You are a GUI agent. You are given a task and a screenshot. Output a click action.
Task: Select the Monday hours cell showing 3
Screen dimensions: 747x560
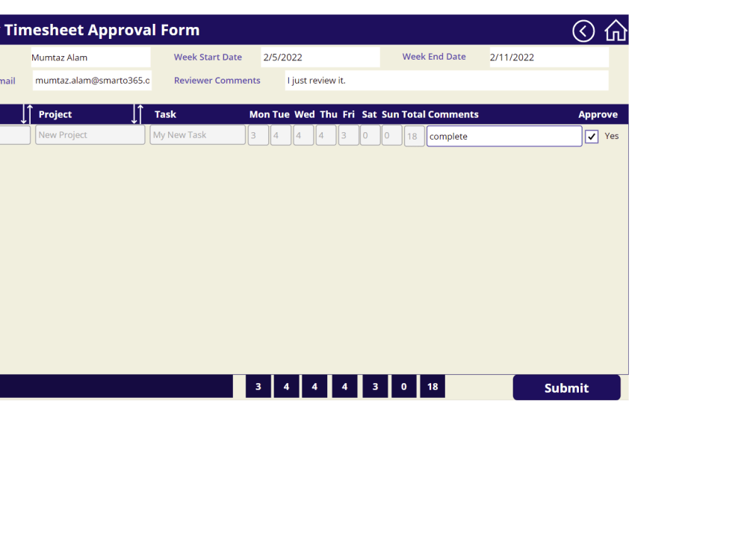point(258,135)
